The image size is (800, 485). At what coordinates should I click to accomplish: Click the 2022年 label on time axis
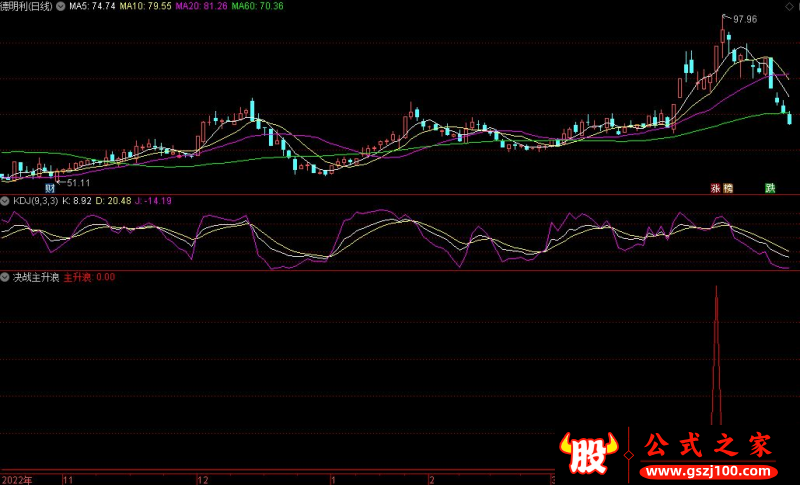click(15, 479)
